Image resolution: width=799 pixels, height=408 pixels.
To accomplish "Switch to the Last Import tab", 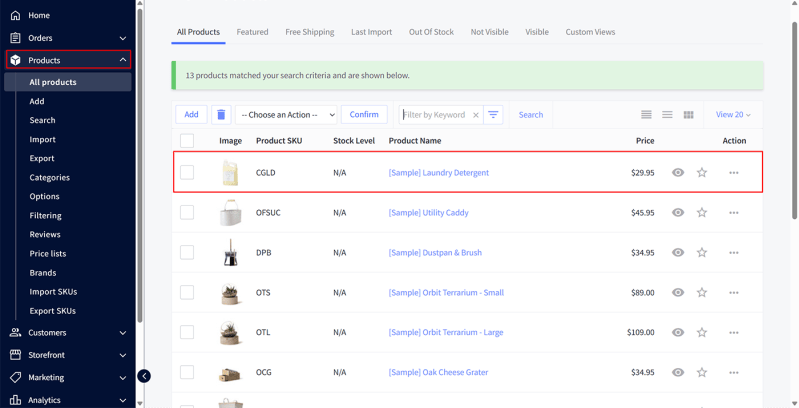I will click(371, 32).
